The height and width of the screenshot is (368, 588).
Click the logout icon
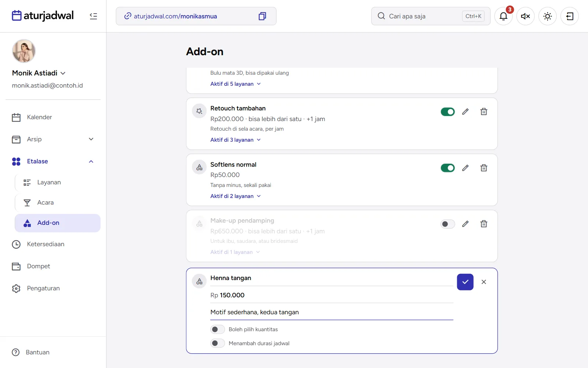570,16
